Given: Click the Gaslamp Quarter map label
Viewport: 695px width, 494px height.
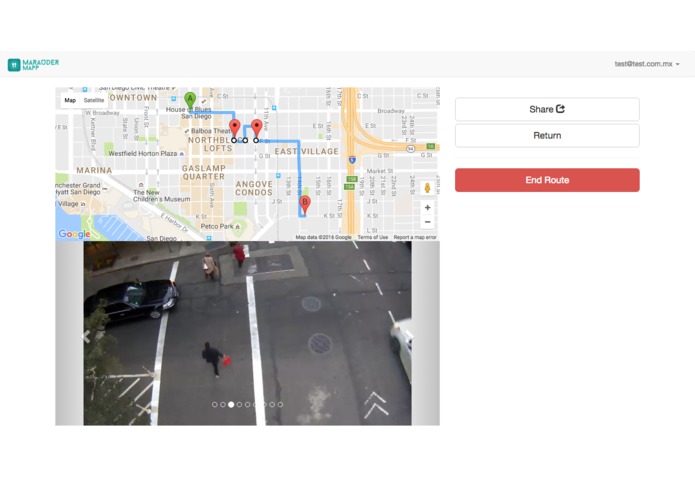Looking at the screenshot, I should (204, 172).
